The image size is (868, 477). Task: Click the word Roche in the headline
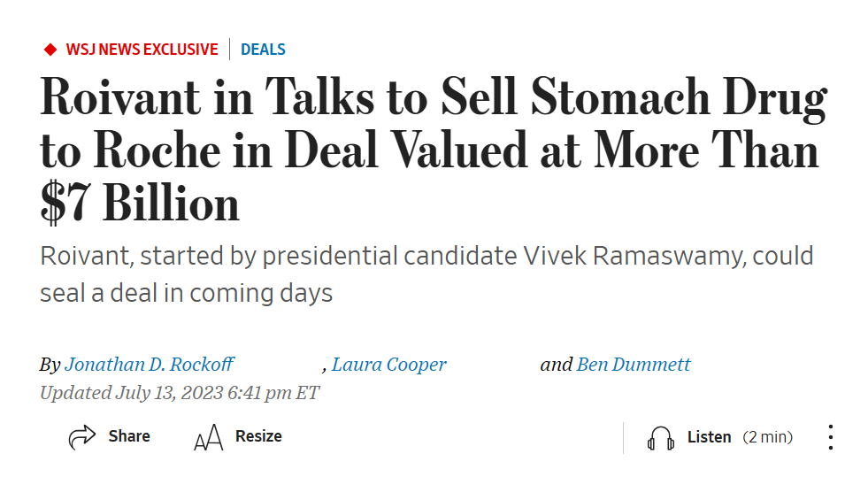[157, 150]
